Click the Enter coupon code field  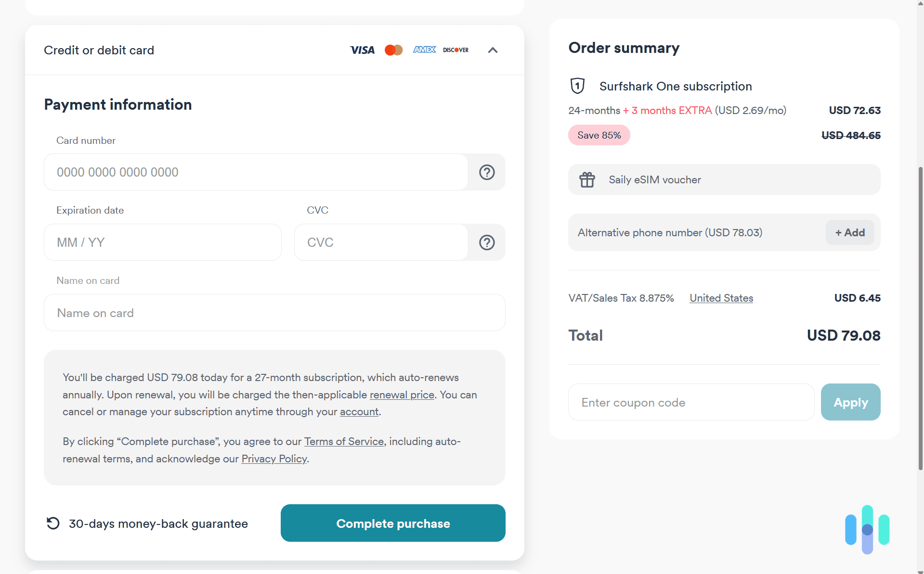[x=691, y=402]
